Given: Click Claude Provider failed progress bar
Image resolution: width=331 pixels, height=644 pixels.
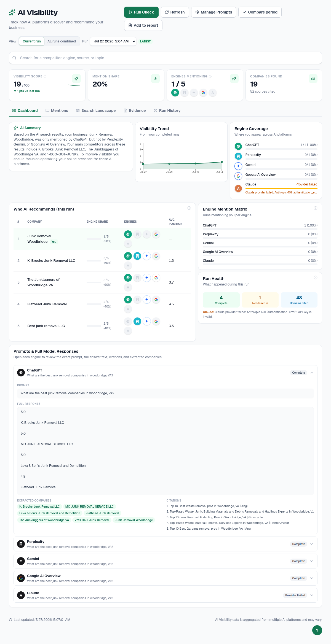Looking at the screenshot, I should tap(281, 188).
